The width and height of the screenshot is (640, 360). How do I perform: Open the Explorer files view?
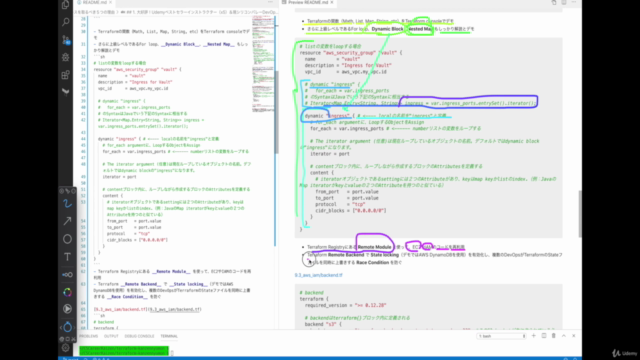[x=65, y=5]
